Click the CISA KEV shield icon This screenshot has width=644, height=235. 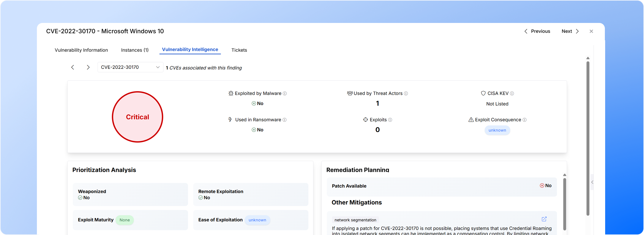pyautogui.click(x=483, y=93)
